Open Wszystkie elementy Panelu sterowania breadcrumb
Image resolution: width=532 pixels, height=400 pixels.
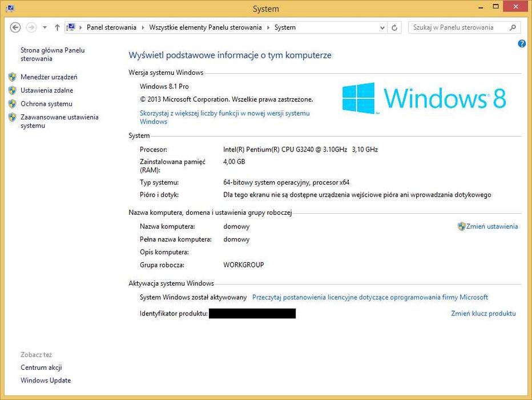click(205, 27)
